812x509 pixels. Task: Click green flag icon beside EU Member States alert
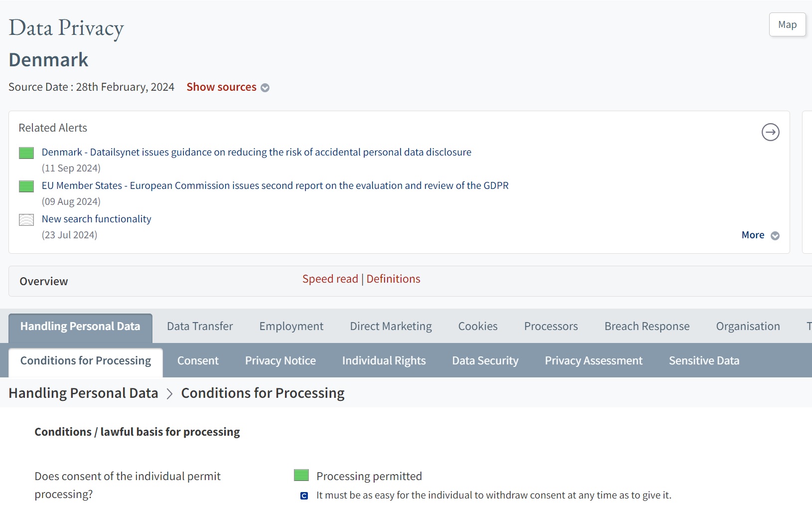[26, 186]
